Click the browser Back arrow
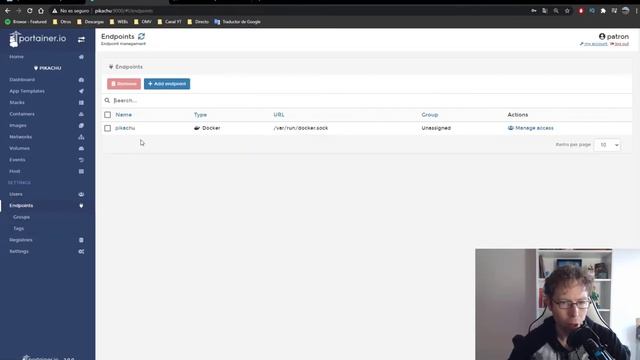This screenshot has width=640, height=360. [8, 11]
